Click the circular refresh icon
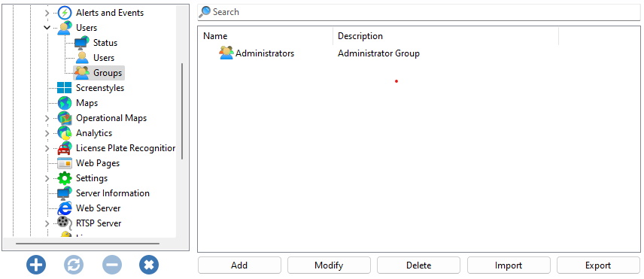The width and height of the screenshot is (644, 279). (74, 265)
